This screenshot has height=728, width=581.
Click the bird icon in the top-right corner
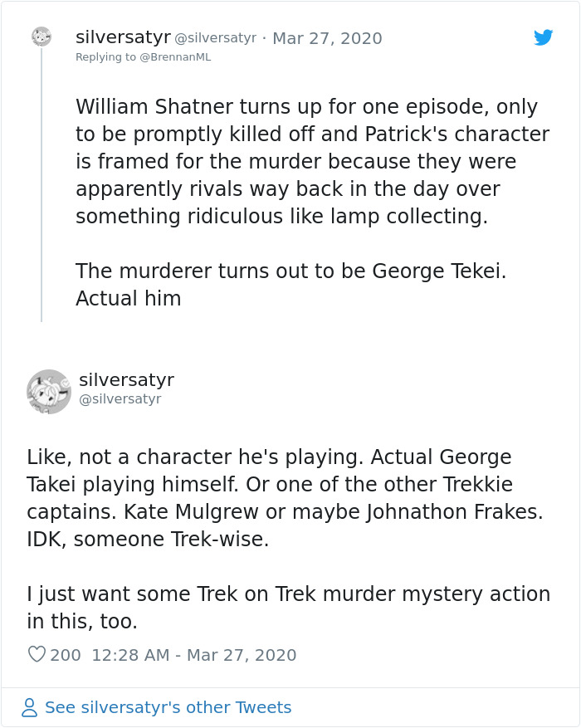click(544, 38)
